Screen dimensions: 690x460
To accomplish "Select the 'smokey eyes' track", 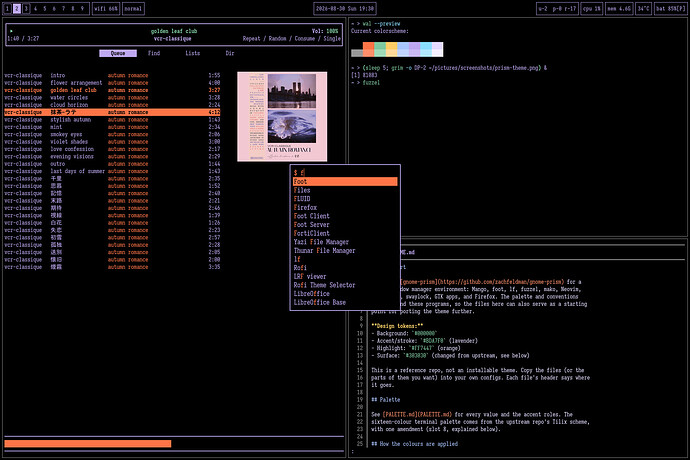I will tap(112, 135).
